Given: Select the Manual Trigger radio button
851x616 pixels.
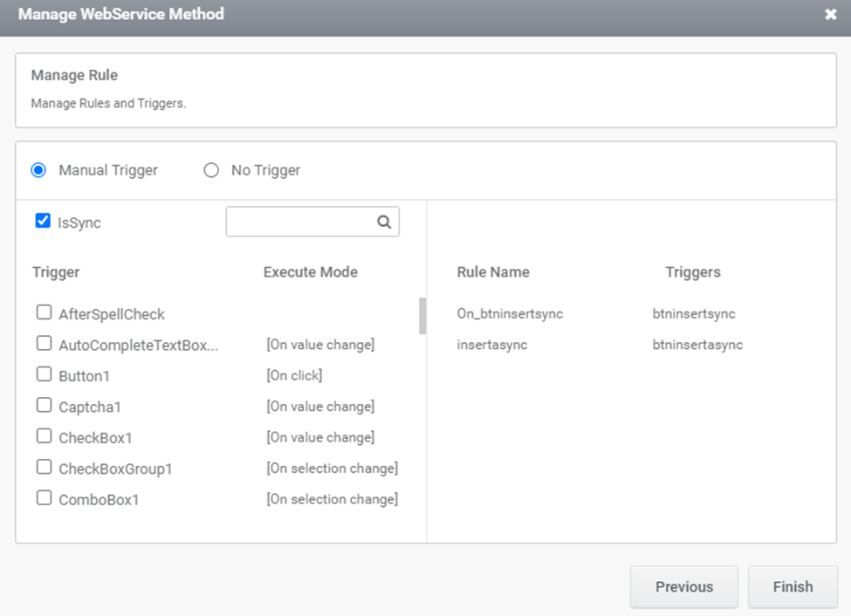Looking at the screenshot, I should point(38,170).
